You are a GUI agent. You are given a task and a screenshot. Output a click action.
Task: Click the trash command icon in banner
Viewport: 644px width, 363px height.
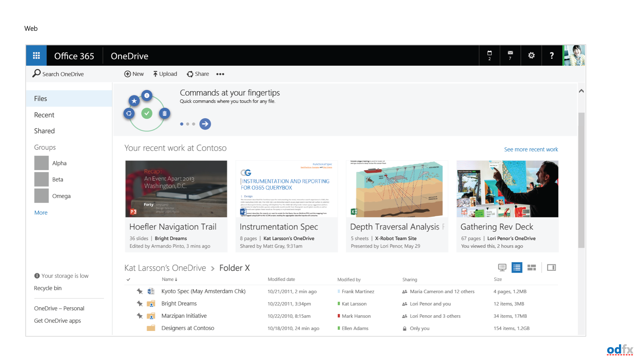click(x=165, y=114)
